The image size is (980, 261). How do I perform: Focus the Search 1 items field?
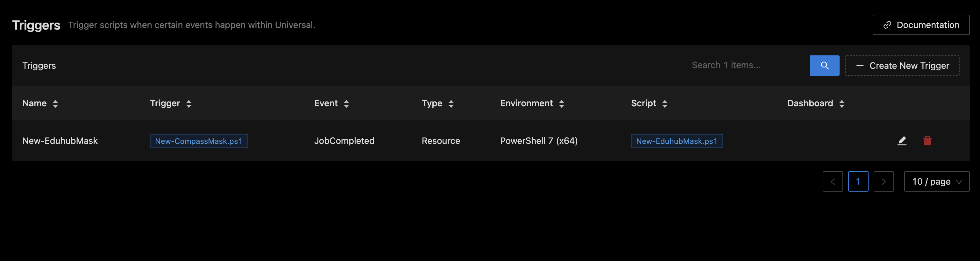(x=747, y=66)
